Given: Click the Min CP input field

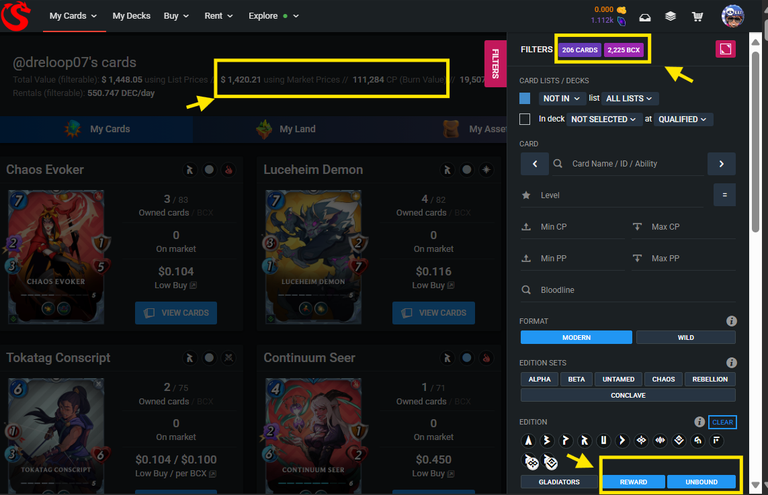Looking at the screenshot, I should tap(573, 227).
